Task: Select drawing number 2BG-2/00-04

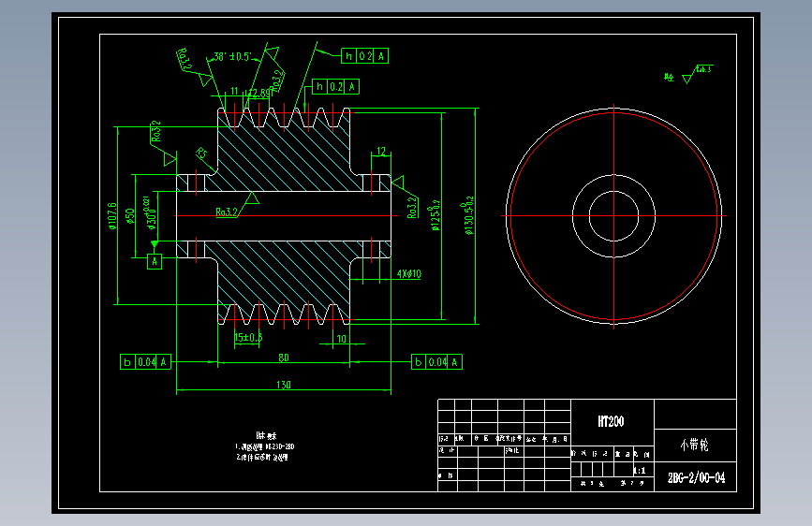Action: point(696,478)
